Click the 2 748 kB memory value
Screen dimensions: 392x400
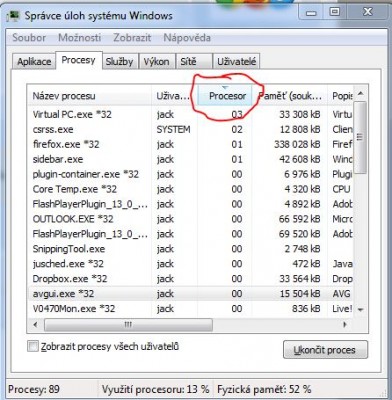tap(302, 249)
